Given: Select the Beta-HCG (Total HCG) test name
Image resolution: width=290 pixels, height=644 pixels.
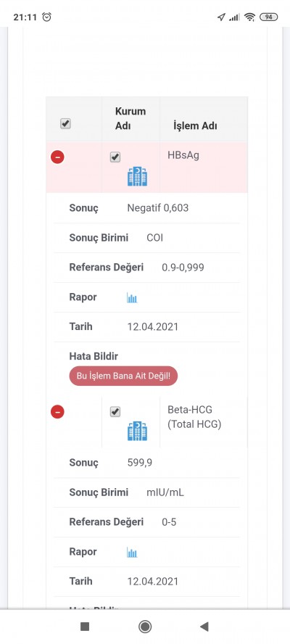Looking at the screenshot, I should pyautogui.click(x=194, y=417).
